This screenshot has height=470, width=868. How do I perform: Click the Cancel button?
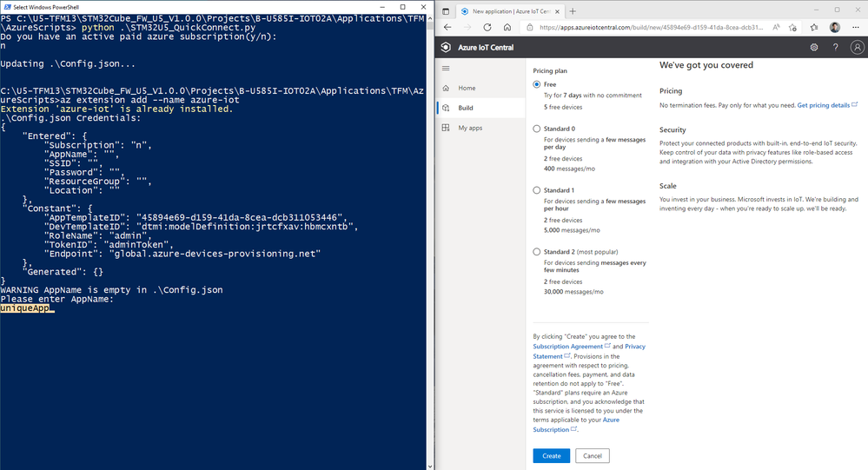click(593, 455)
